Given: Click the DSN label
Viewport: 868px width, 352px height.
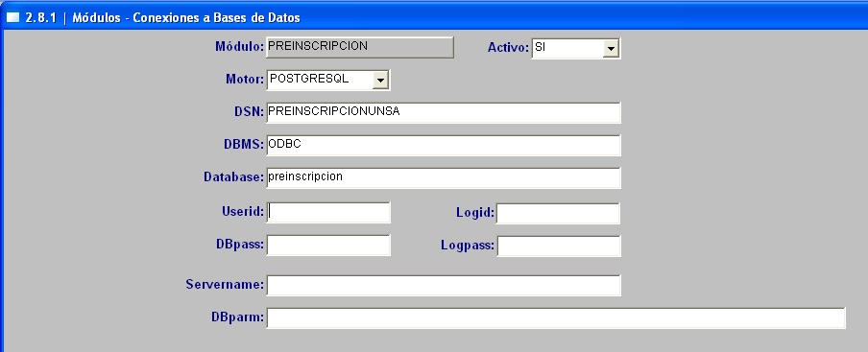Looking at the screenshot, I should click(249, 112).
